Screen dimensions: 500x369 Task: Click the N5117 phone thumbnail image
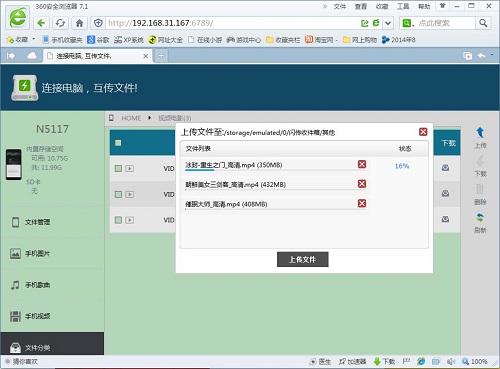point(14,164)
